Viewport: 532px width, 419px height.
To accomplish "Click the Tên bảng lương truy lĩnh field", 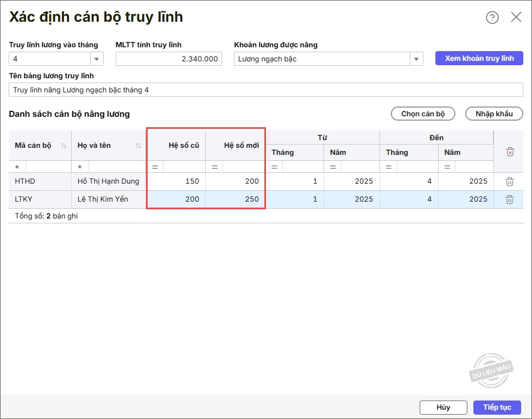I will pos(265,90).
